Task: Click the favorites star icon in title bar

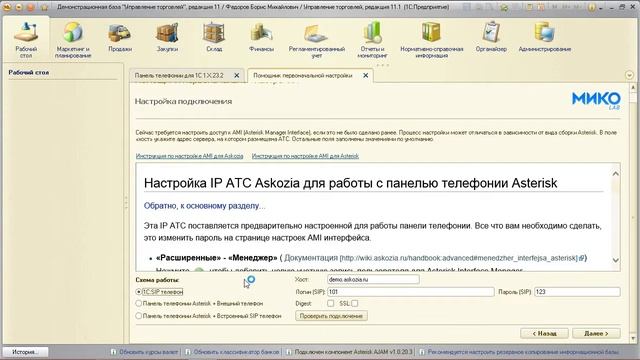Action: click(x=44, y=7)
